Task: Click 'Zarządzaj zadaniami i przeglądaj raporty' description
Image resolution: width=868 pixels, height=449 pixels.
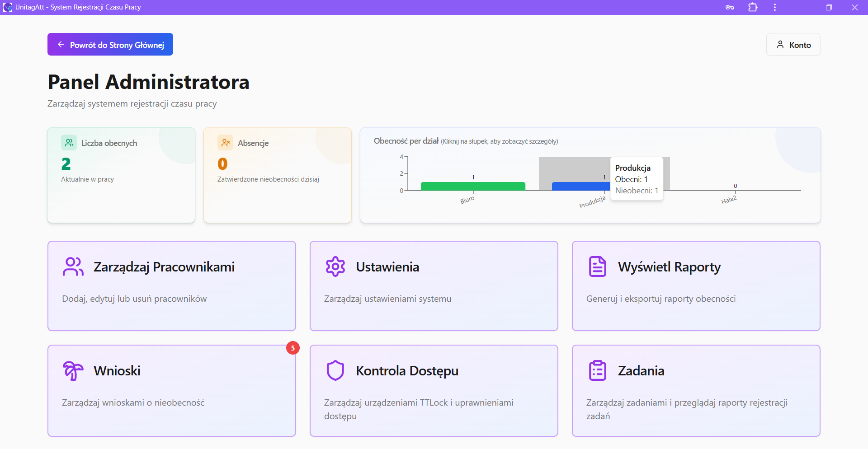Action: click(687, 409)
